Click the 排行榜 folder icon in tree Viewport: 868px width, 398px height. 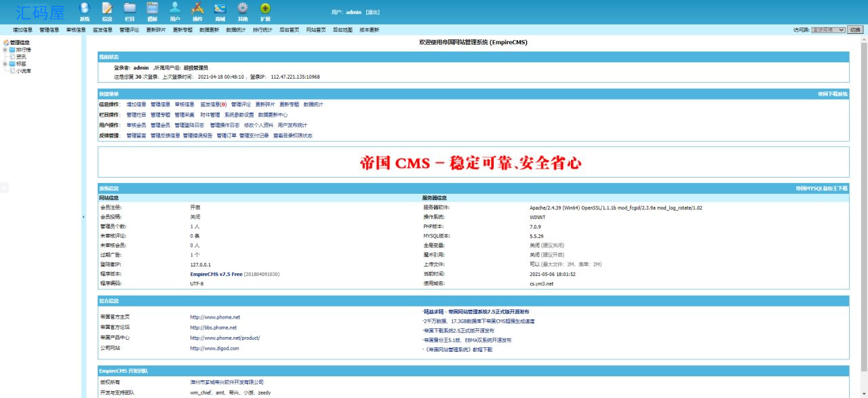click(x=12, y=49)
